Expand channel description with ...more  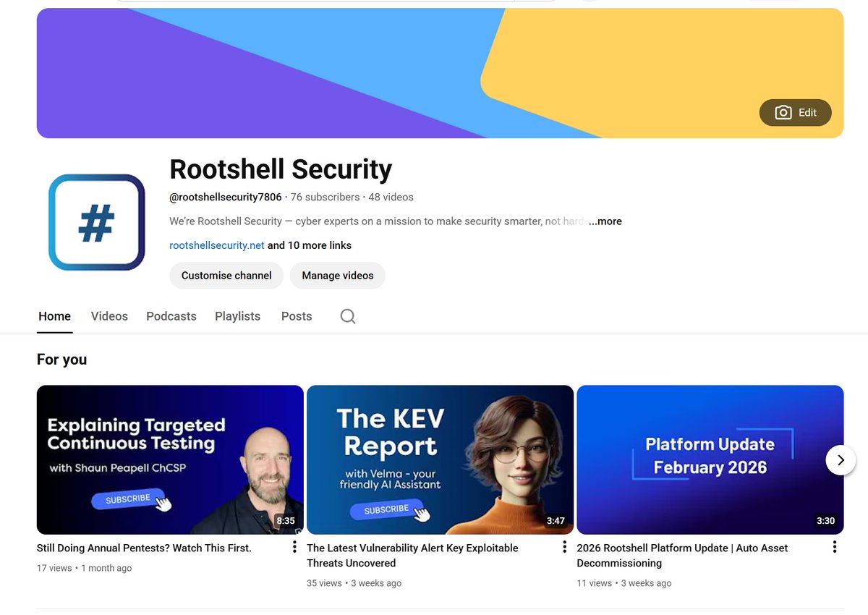pos(605,221)
